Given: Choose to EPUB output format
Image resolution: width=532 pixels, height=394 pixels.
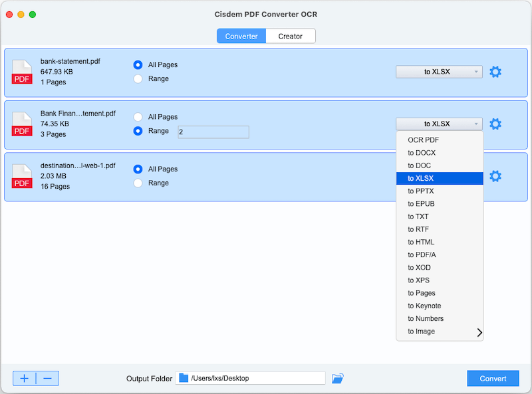Looking at the screenshot, I should (x=440, y=204).
